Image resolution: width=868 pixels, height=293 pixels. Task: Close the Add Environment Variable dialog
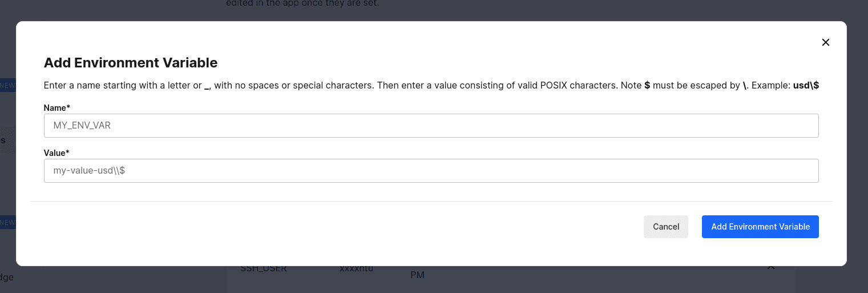click(825, 42)
